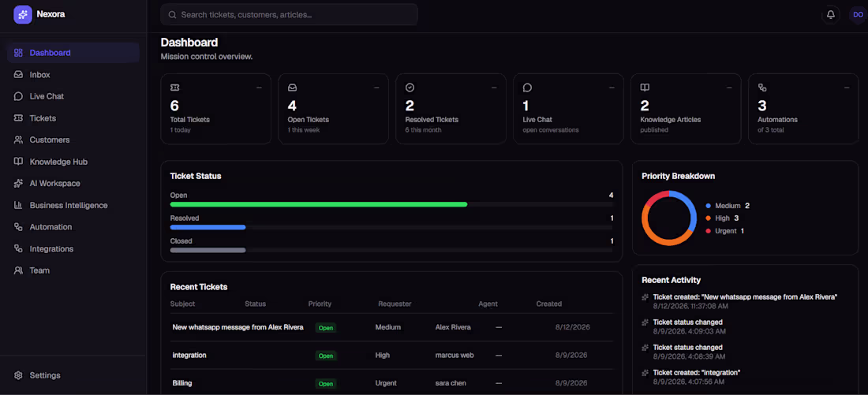Open notifications with the bell icon
Viewport: 868px width, 395px height.
tap(830, 15)
